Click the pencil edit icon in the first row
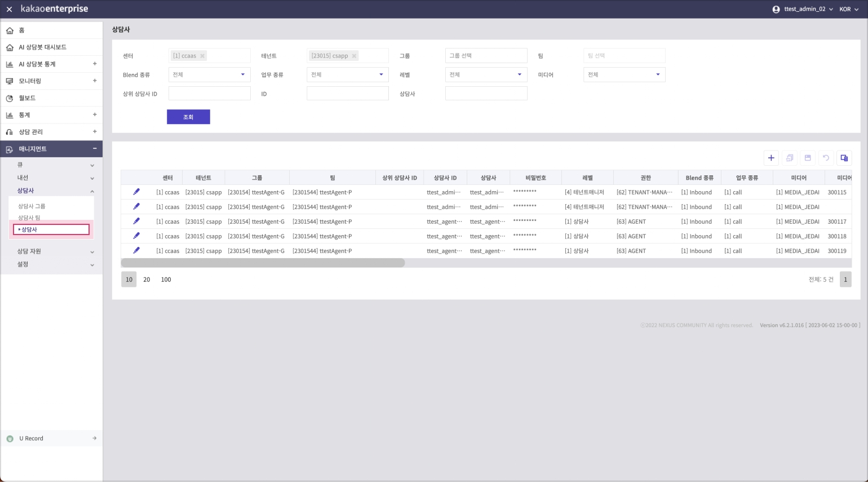This screenshot has height=482, width=868. click(x=136, y=192)
